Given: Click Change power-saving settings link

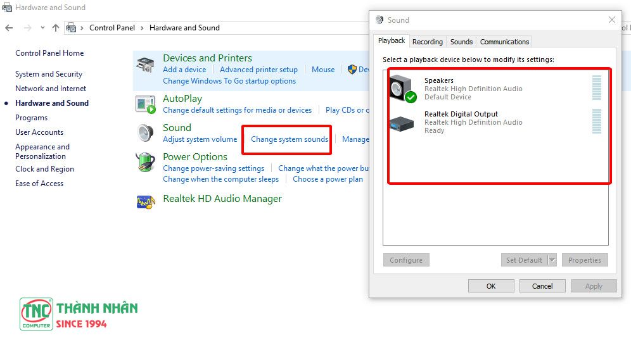Looking at the screenshot, I should point(214,168).
